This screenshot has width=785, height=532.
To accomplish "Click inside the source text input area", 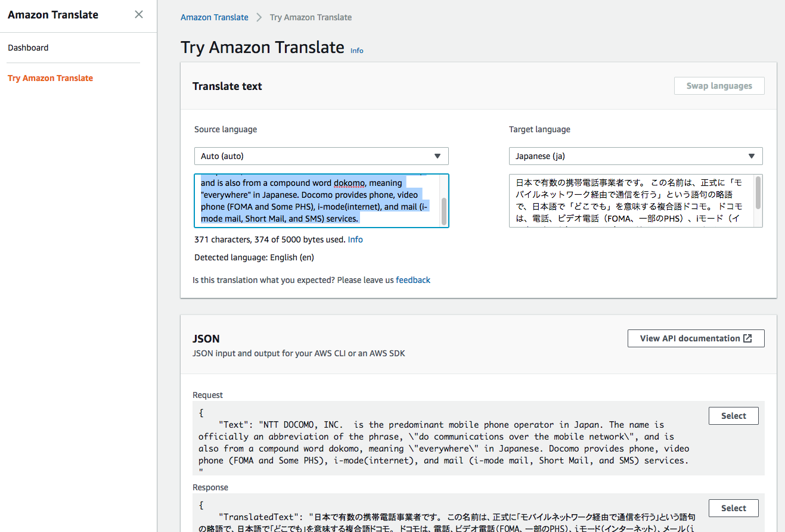I will [x=310, y=201].
